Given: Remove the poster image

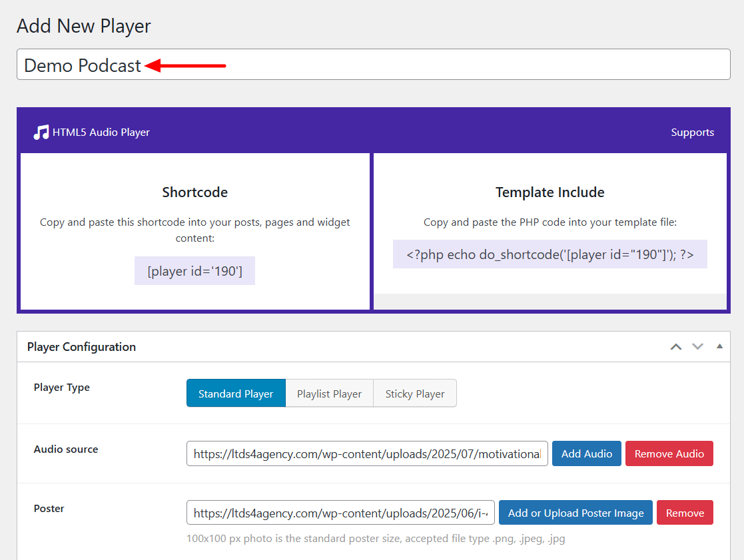Looking at the screenshot, I should click(x=685, y=513).
